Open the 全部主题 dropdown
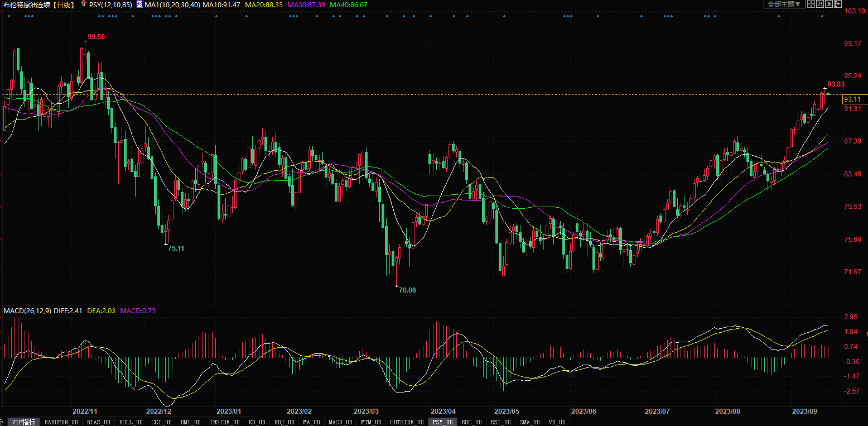This screenshot has height=426, width=868. (784, 4)
